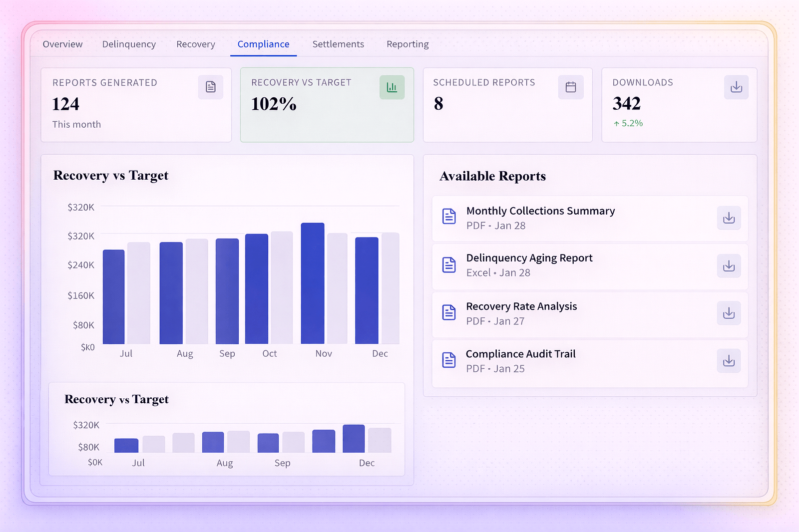Download the Delinquency Aging Report
799x532 pixels.
tap(729, 266)
